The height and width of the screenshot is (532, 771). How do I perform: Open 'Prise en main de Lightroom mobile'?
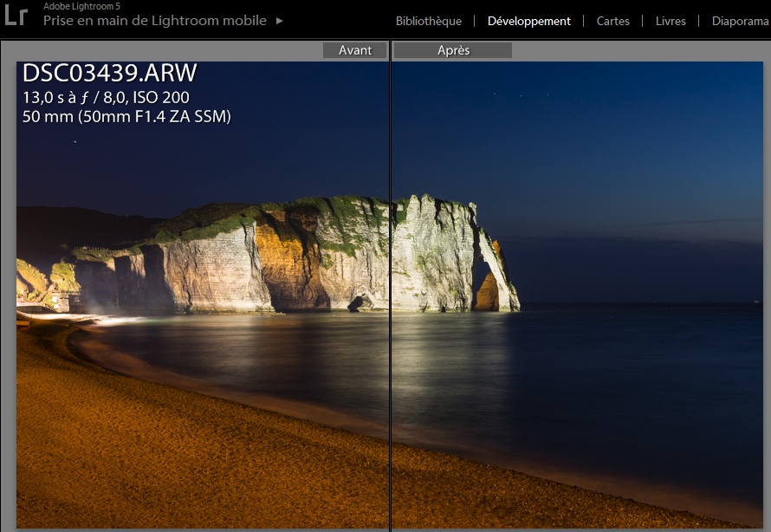coord(155,21)
